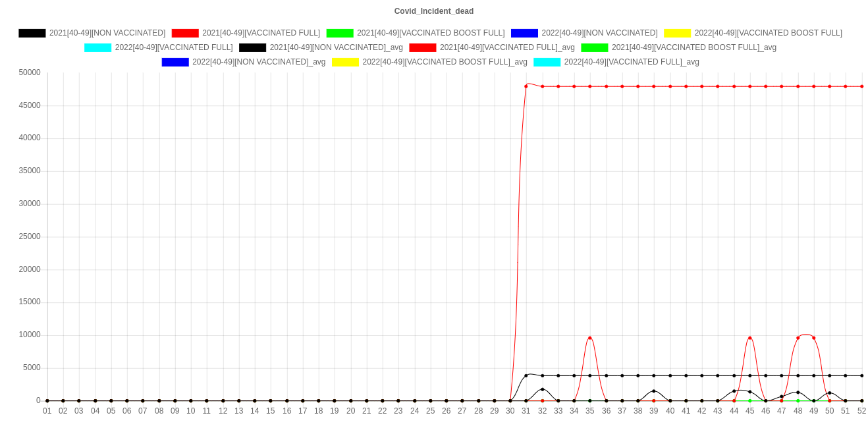
Task: Click cyan swatch for 2022[40-49][VACCINATED FULL]
Action: pyautogui.click(x=97, y=47)
